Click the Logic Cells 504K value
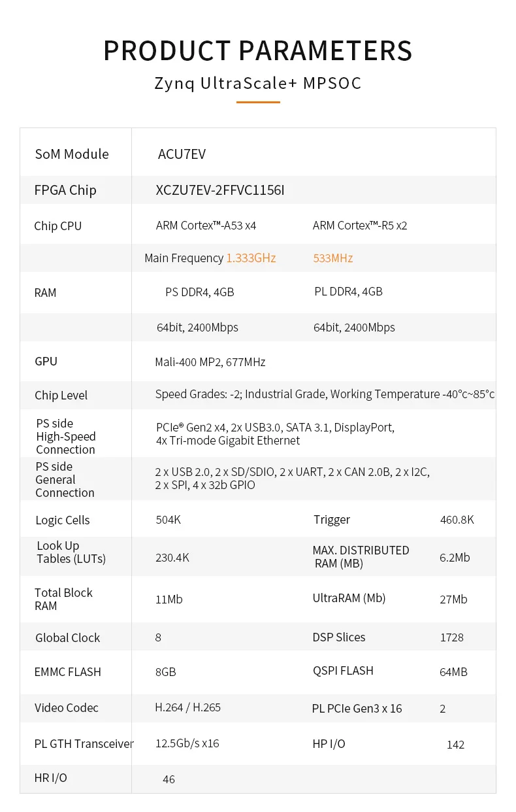Viewport: 516px width, 812px height. 168,520
